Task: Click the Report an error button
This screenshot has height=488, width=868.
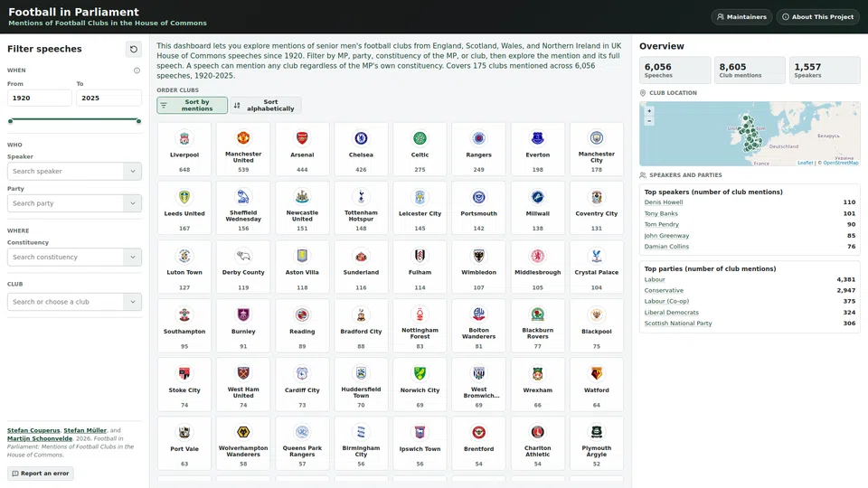Action: tap(41, 474)
